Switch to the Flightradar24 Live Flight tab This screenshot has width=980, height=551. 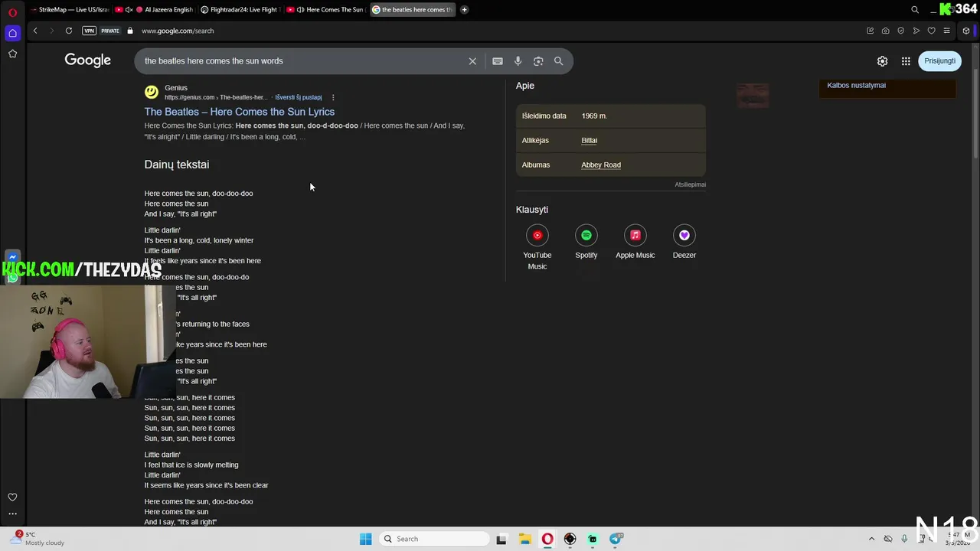(x=240, y=10)
